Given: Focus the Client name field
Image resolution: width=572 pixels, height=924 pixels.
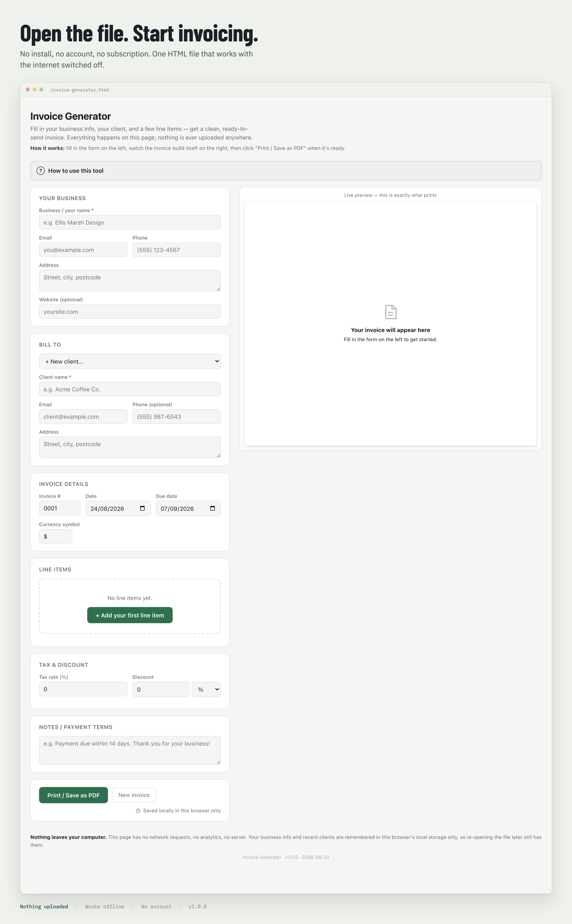Looking at the screenshot, I should [130, 389].
